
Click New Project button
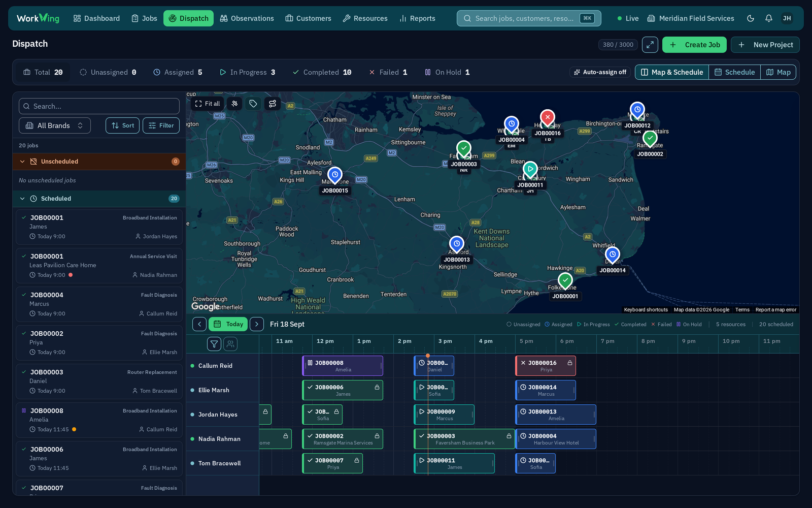(x=765, y=45)
